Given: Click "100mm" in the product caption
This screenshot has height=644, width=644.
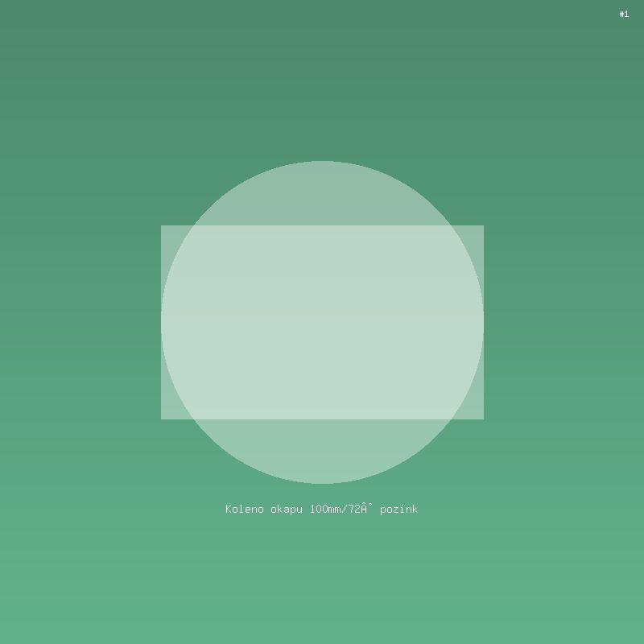Looking at the screenshot, I should click(325, 509).
